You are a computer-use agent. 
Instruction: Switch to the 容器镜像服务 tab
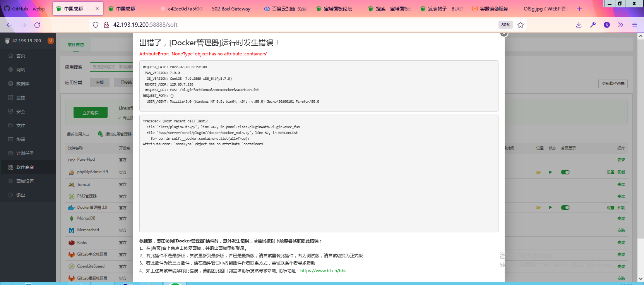pyautogui.click(x=490, y=9)
